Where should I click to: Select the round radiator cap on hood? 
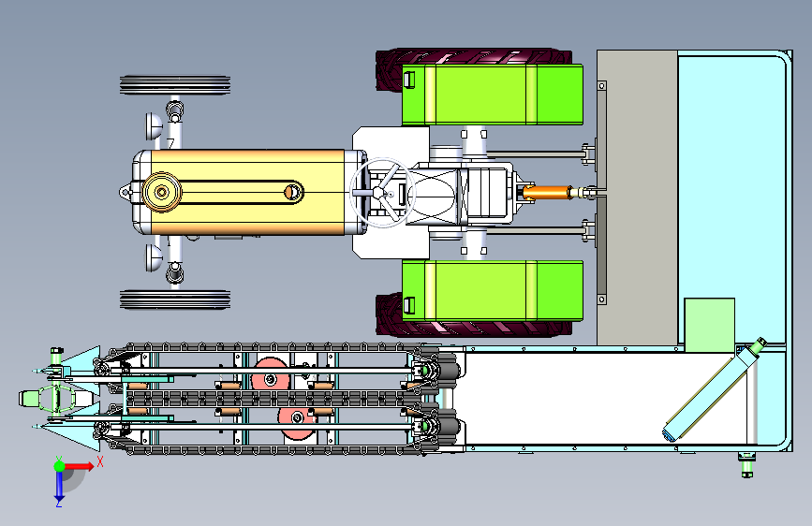tap(162, 192)
